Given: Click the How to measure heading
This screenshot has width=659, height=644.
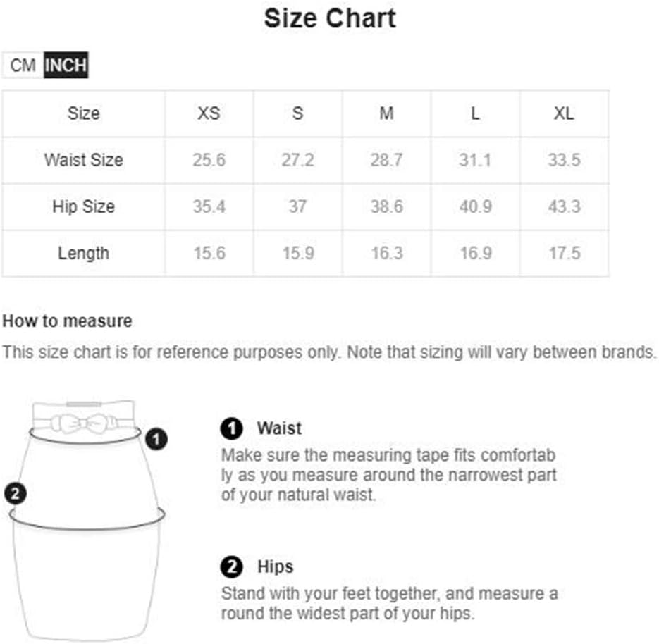Looking at the screenshot, I should tap(67, 321).
